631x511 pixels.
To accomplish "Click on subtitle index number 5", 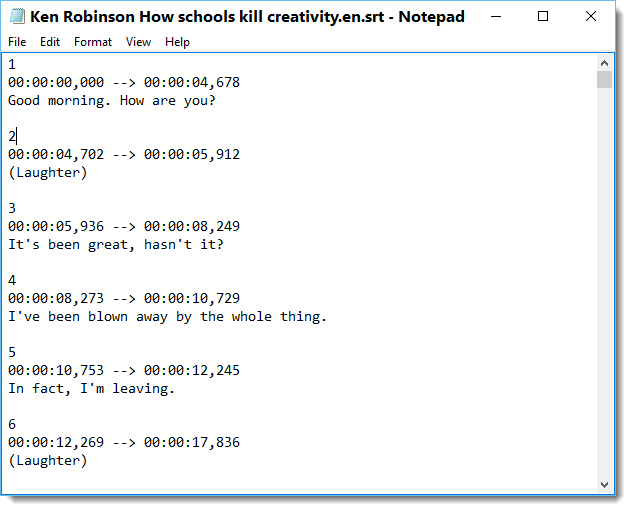I will 12,352.
